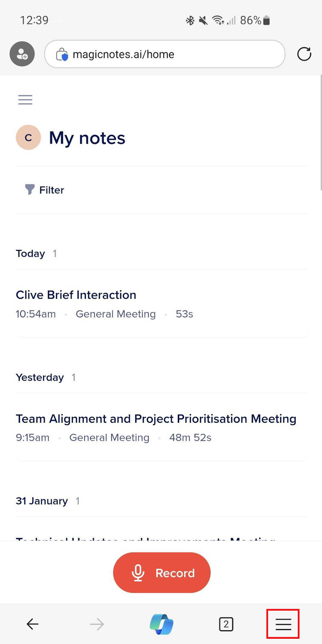This screenshot has height=644, width=322.
Task: Open the Filter options
Action: (x=45, y=190)
